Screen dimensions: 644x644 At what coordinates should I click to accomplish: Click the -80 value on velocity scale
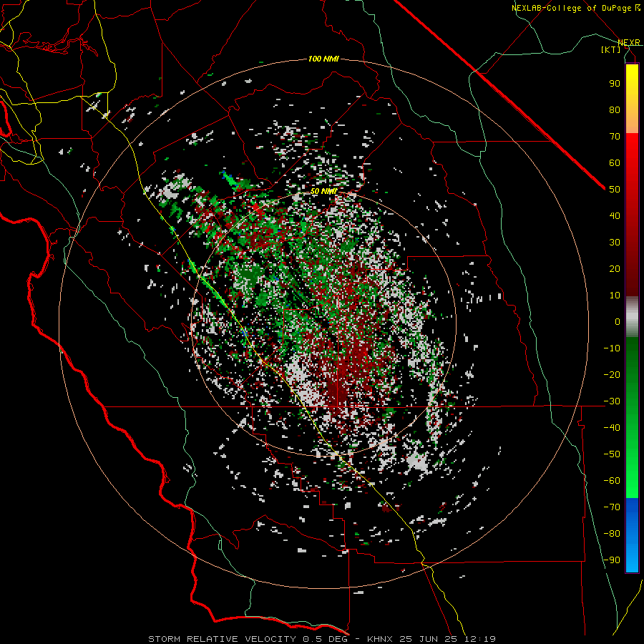pyautogui.click(x=612, y=534)
